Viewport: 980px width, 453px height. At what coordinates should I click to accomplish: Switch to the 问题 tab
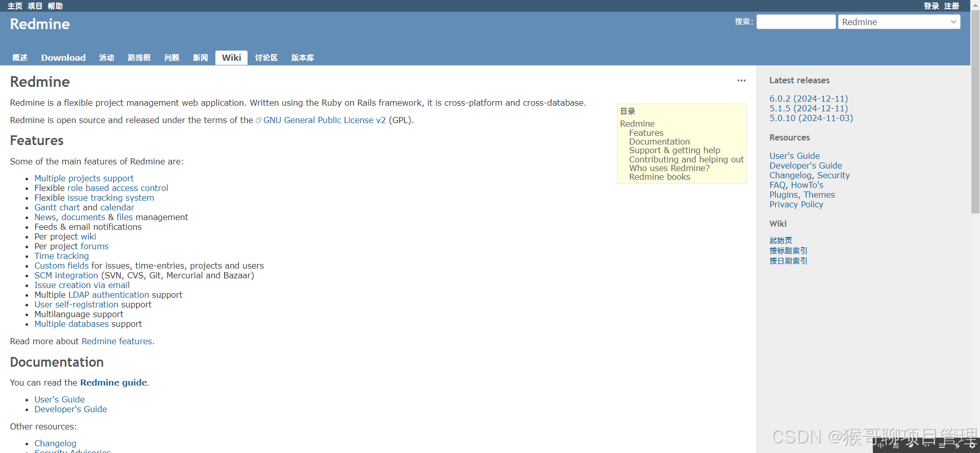click(171, 58)
